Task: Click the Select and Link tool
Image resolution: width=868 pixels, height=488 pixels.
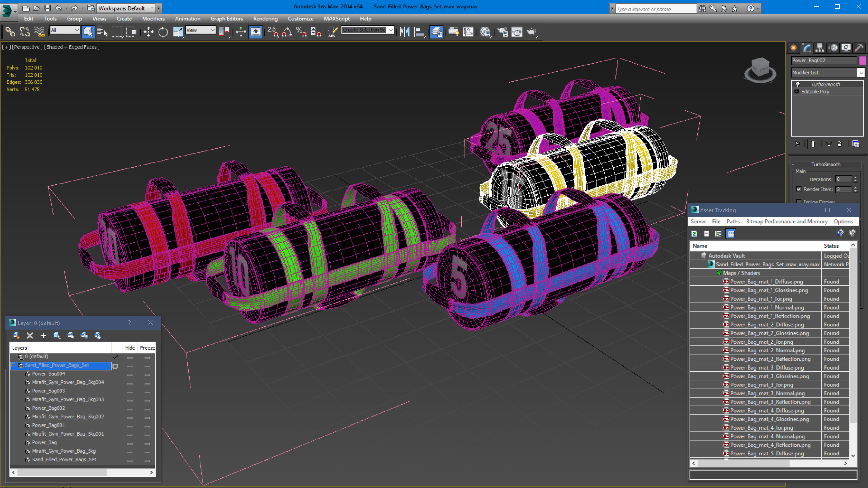Action: pos(10,32)
